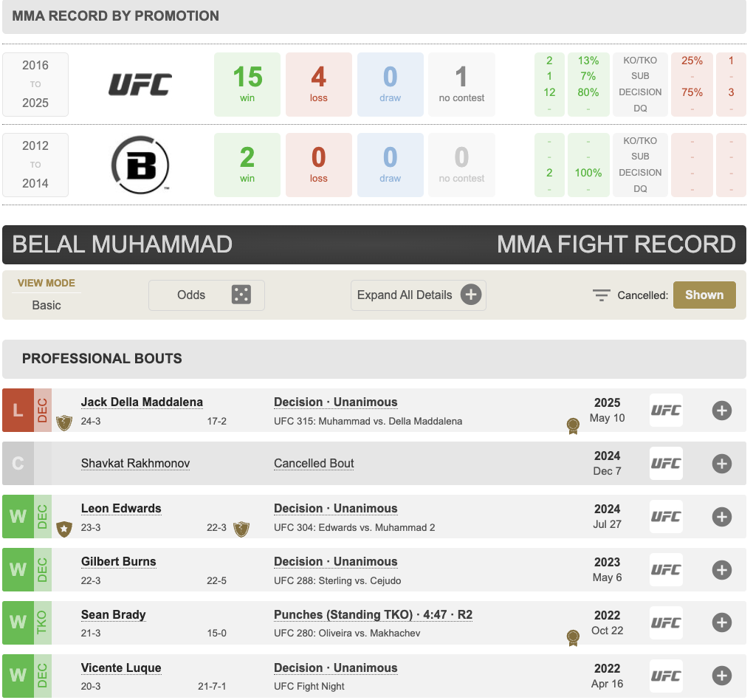Click the Bellator logo in promotion record
The image size is (753, 700).
140,165
